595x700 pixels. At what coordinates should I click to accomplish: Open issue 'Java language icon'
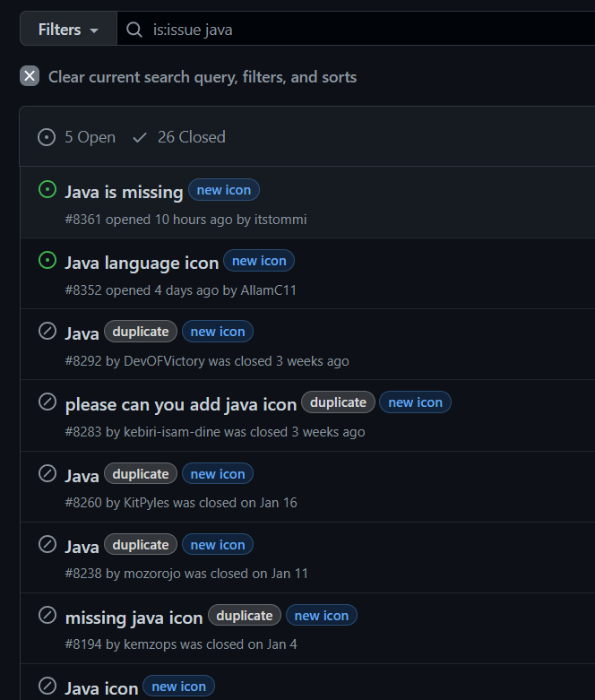click(142, 263)
